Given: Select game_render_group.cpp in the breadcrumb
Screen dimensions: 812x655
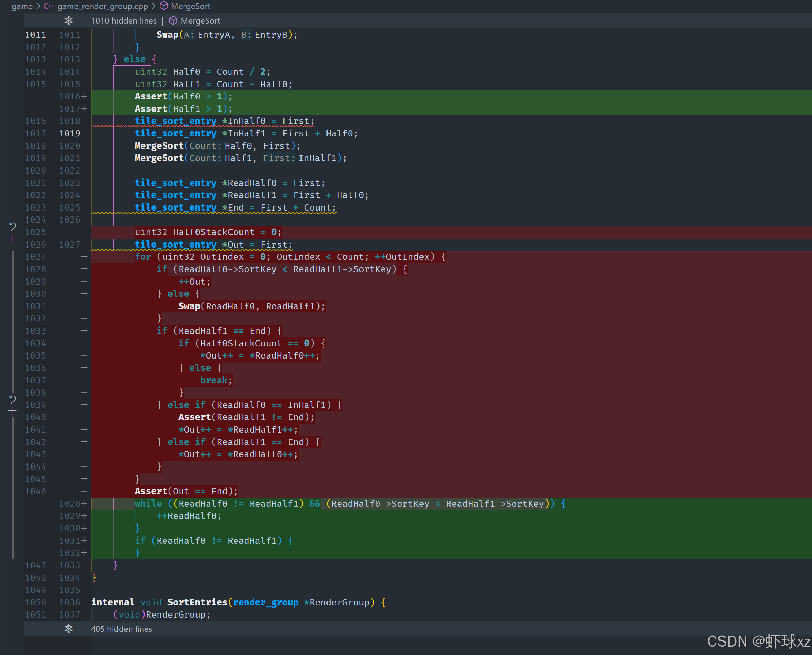Looking at the screenshot, I should (102, 6).
